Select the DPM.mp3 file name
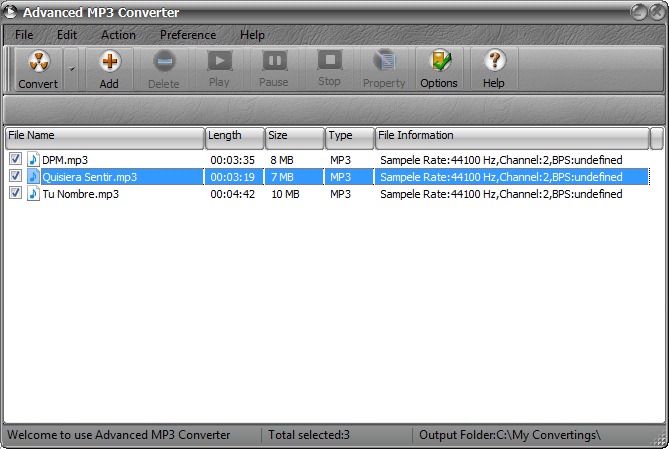 click(x=65, y=160)
